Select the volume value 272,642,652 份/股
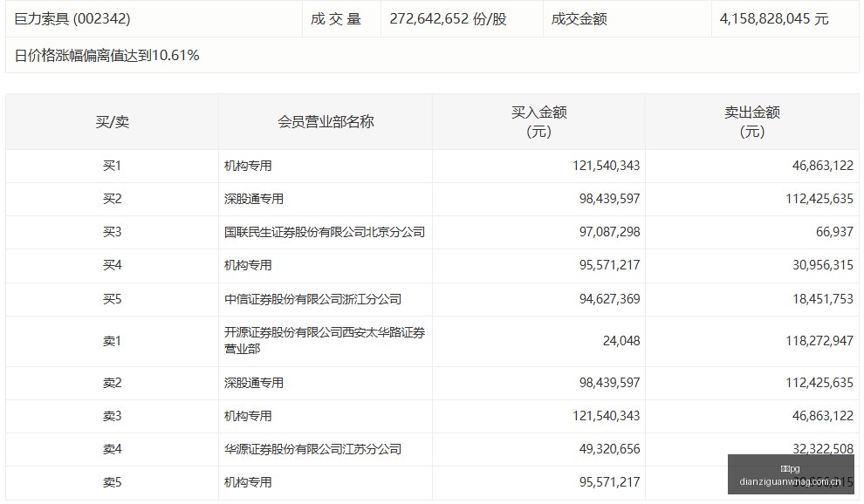The width and height of the screenshot is (864, 504). coord(448,18)
